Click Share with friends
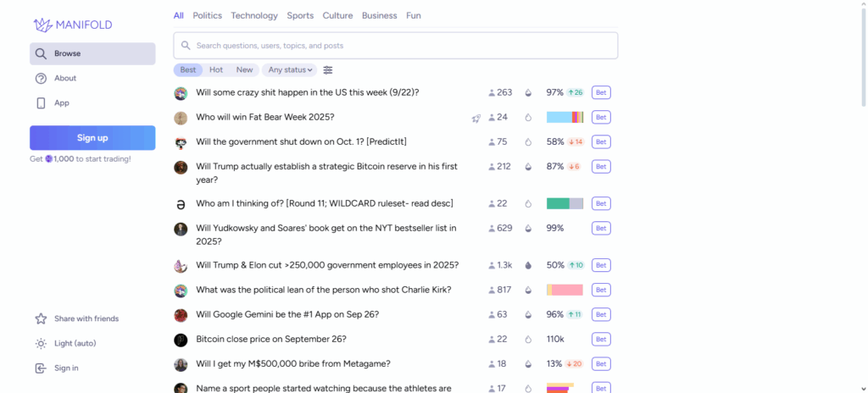Image resolution: width=868 pixels, height=393 pixels. (92, 318)
